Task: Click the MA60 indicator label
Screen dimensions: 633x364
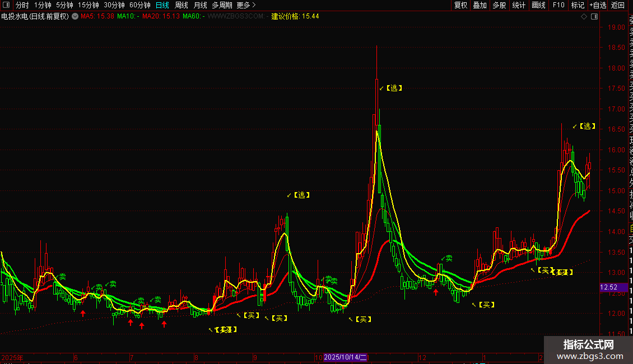Action: coord(194,17)
